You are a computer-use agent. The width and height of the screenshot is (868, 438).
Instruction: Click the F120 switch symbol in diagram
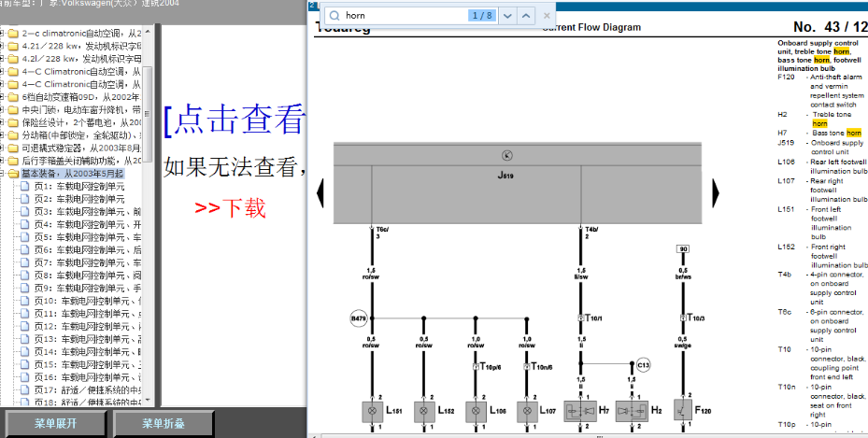683,410
